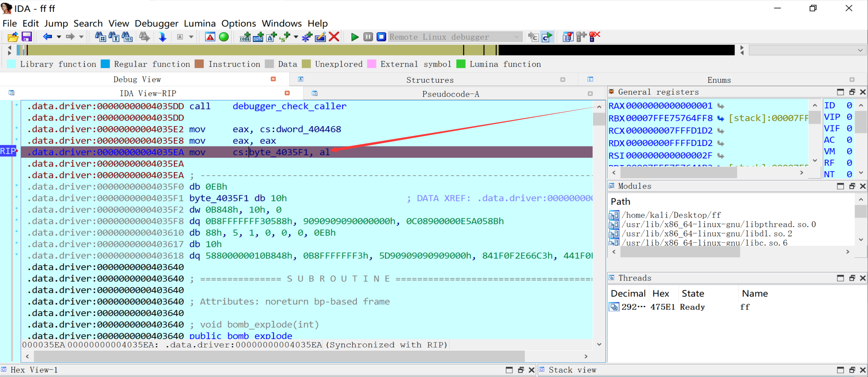Open the File menu
The image size is (868, 377).
coord(10,23)
